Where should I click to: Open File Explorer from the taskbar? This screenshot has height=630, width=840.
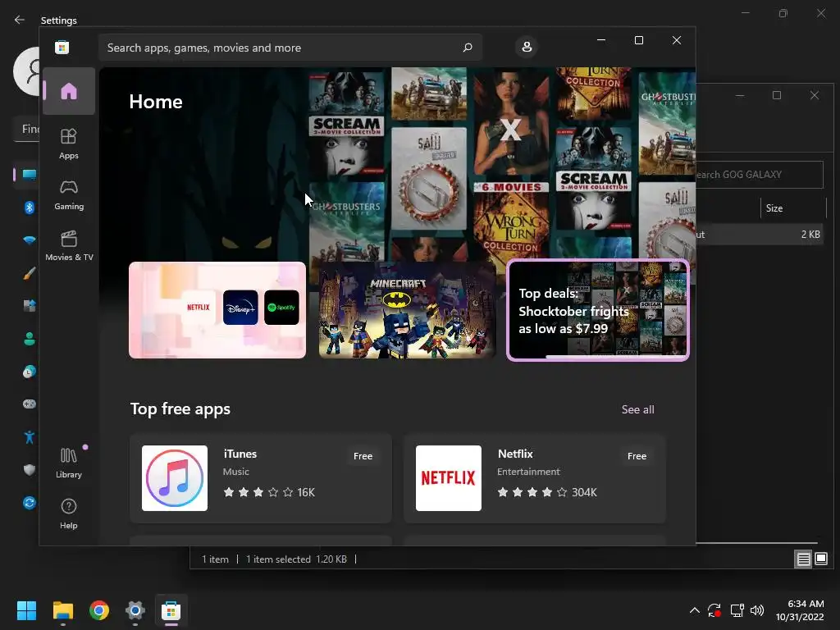tap(62, 610)
